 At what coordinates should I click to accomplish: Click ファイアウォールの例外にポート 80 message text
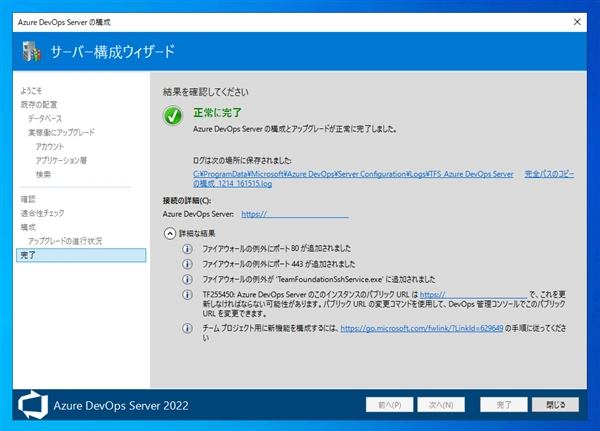(276, 248)
